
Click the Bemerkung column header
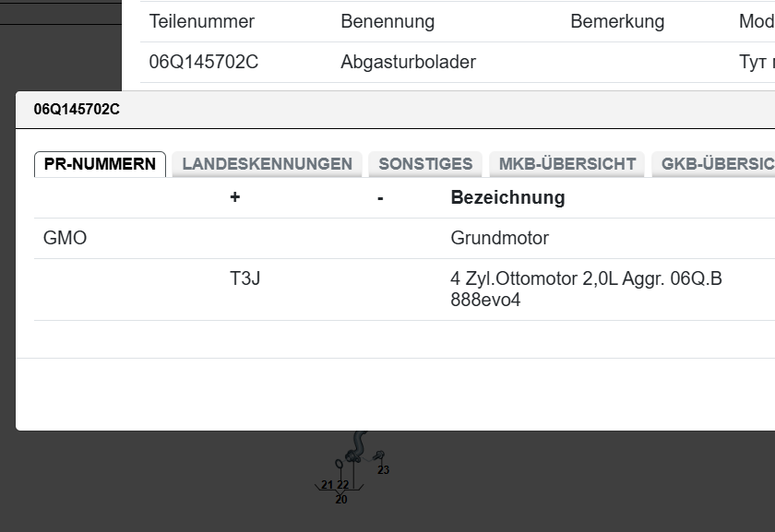617,21
